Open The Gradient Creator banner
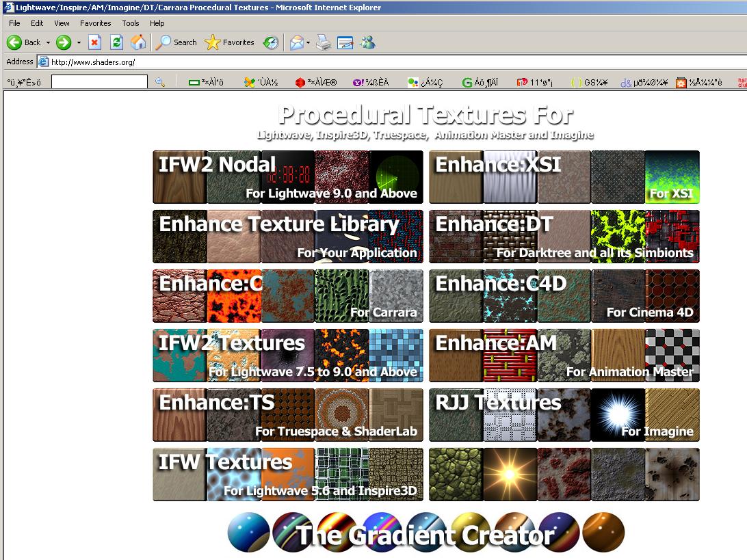747x560 pixels. (426, 533)
